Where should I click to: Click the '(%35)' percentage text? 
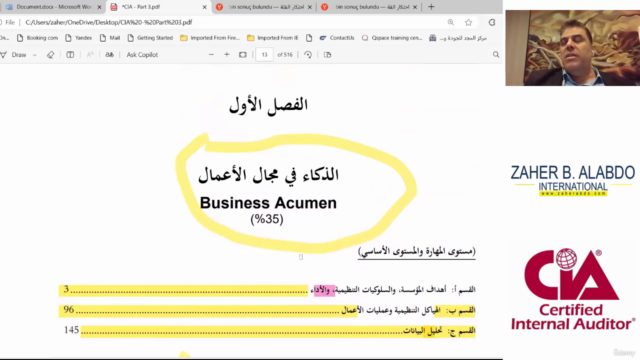point(267,219)
